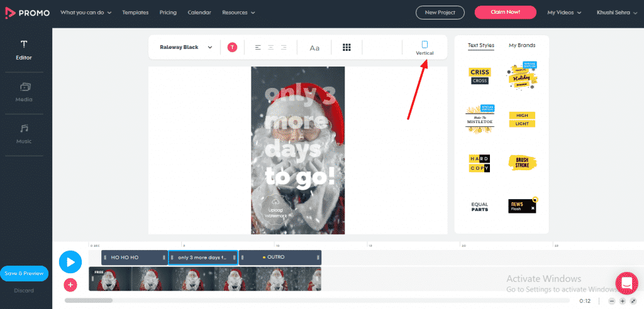Switch video format via Vertical icon
The height and width of the screenshot is (309, 644).
(425, 48)
